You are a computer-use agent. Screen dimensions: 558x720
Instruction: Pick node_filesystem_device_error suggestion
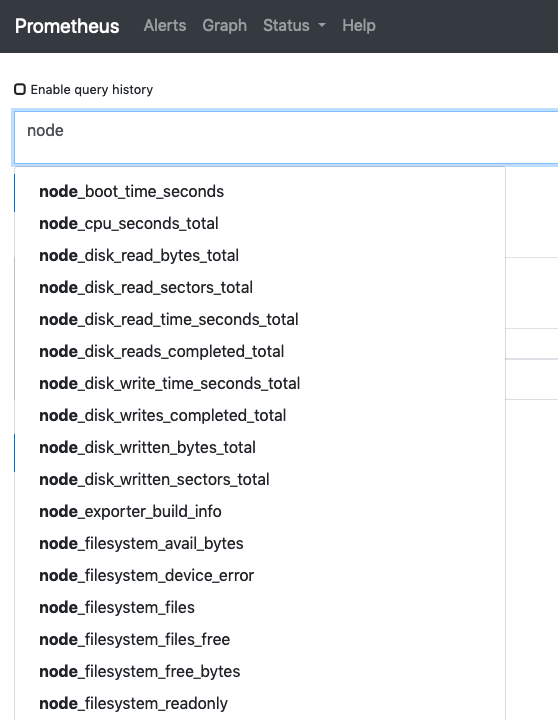point(260,575)
